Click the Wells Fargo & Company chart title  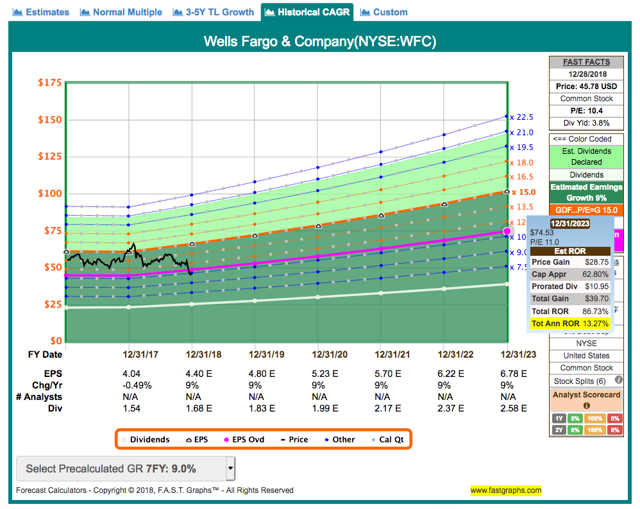pyautogui.click(x=320, y=42)
